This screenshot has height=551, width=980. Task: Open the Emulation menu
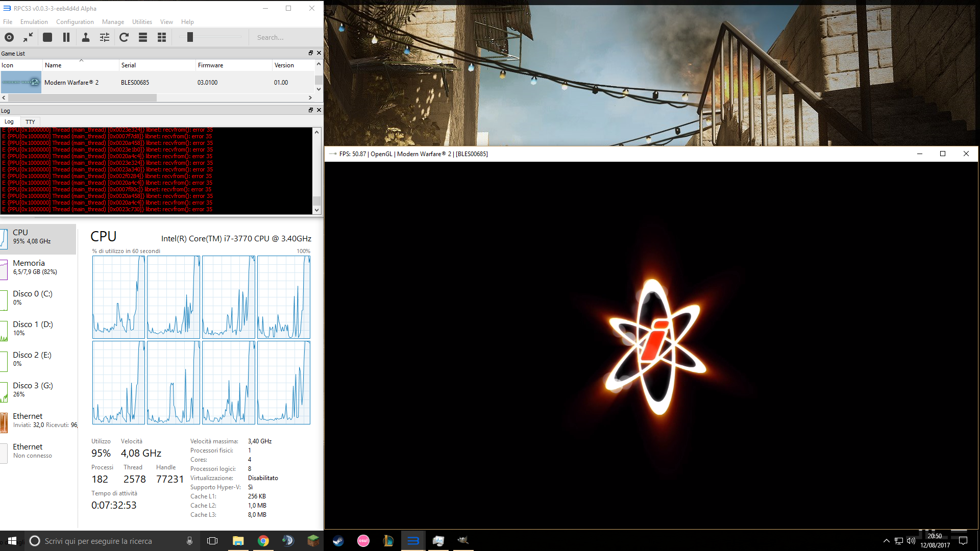click(34, 22)
